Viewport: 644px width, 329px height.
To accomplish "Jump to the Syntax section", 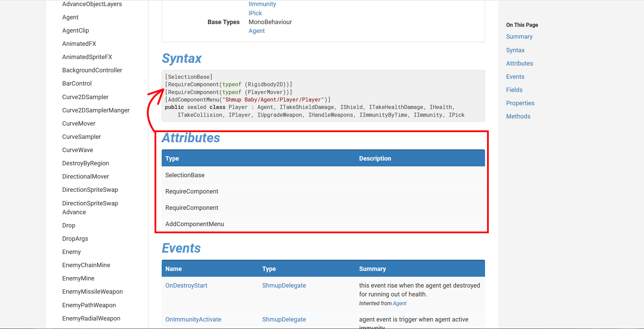I will click(x=515, y=50).
